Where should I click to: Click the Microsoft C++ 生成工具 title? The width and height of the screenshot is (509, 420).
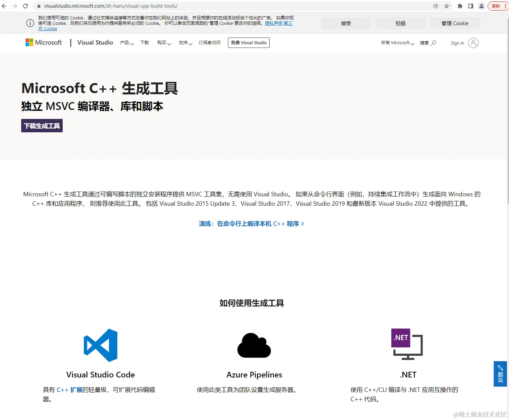pyautogui.click(x=100, y=88)
